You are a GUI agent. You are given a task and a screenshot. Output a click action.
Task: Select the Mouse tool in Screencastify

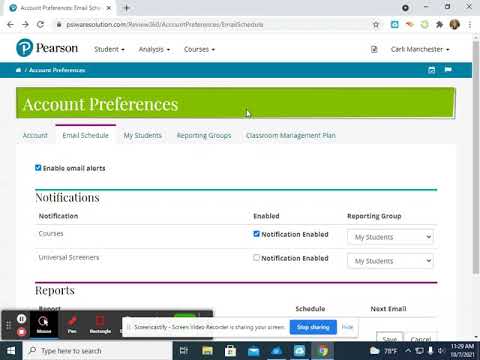pos(44,325)
